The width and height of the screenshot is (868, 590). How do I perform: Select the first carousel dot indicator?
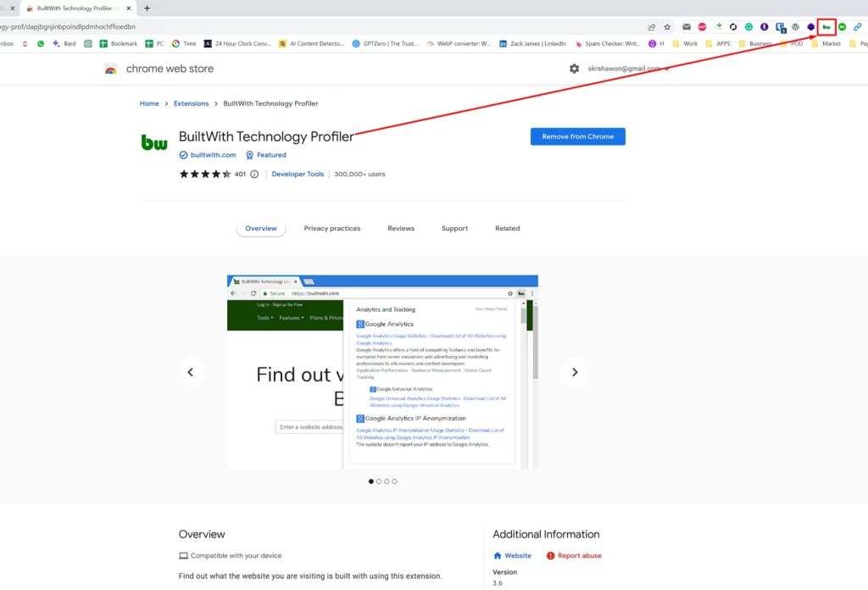[x=371, y=481]
